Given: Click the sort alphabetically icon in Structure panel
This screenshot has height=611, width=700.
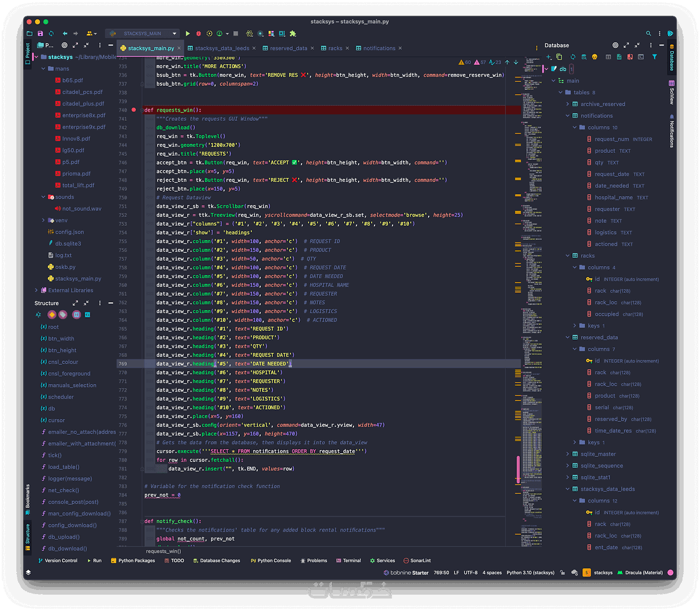Looking at the screenshot, I should coord(38,315).
